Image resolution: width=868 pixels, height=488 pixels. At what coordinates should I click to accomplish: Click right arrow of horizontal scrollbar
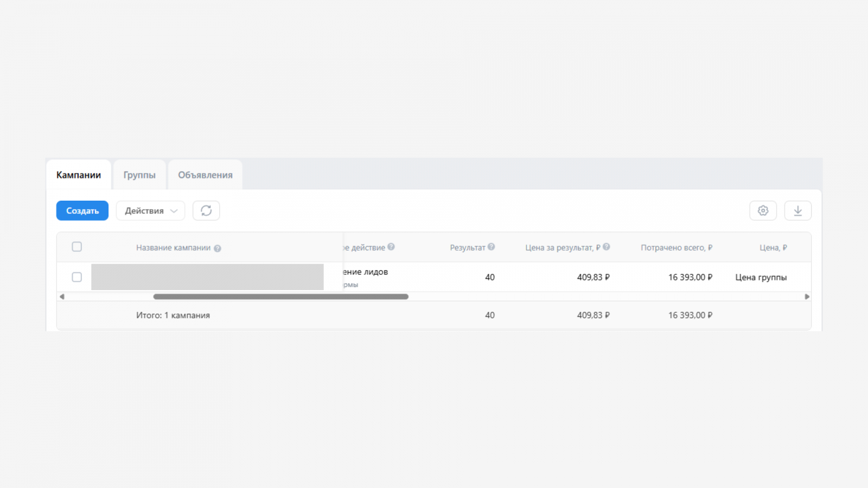(x=807, y=297)
